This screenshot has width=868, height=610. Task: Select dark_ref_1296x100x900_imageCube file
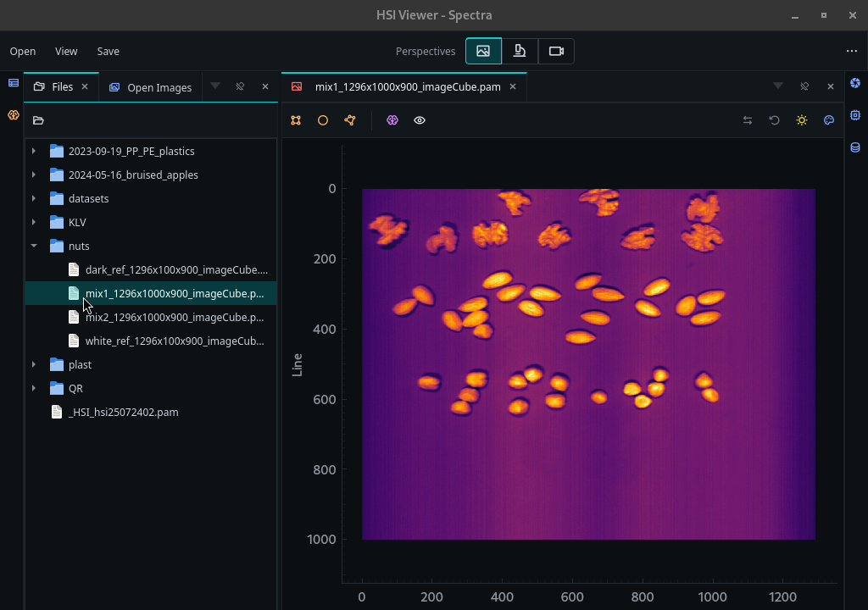[151, 269]
